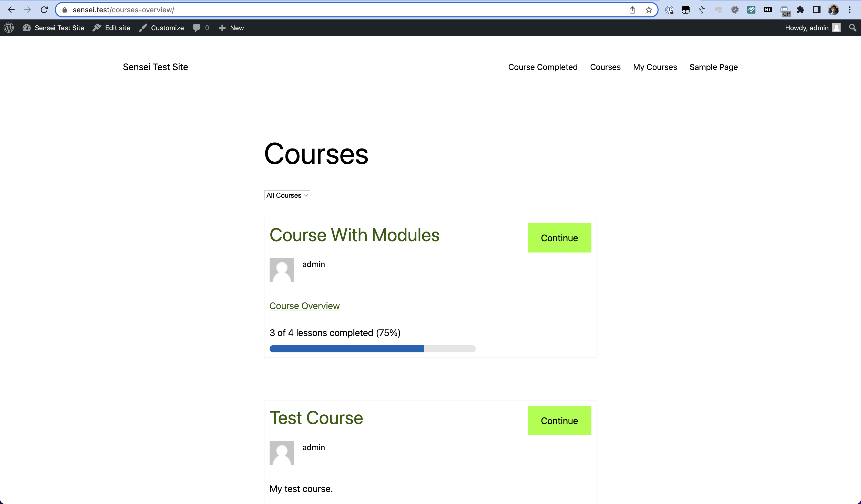Click the comments bubble in the admin bar
861x504 pixels.
pyautogui.click(x=197, y=28)
